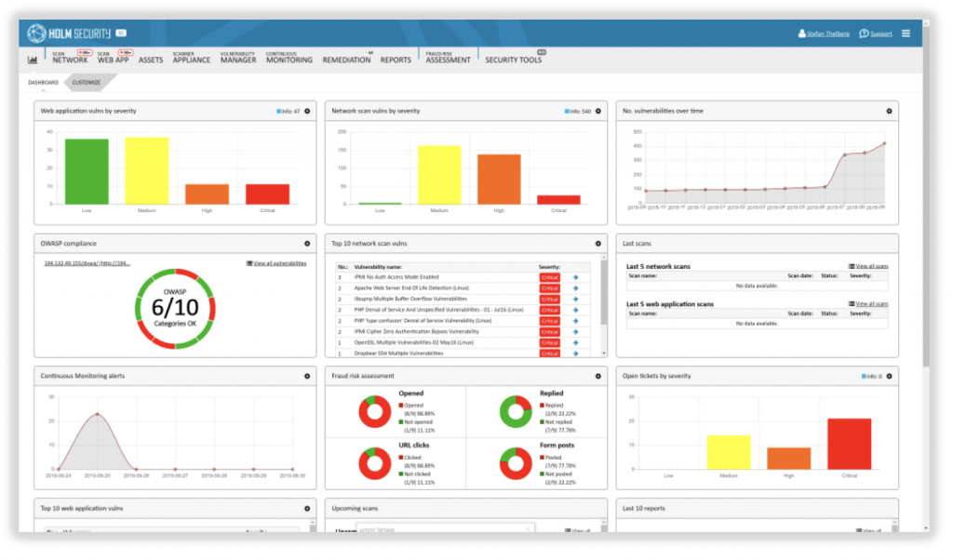
Task: Click the dashboard chart icon in navigation bar
Action: [33, 60]
